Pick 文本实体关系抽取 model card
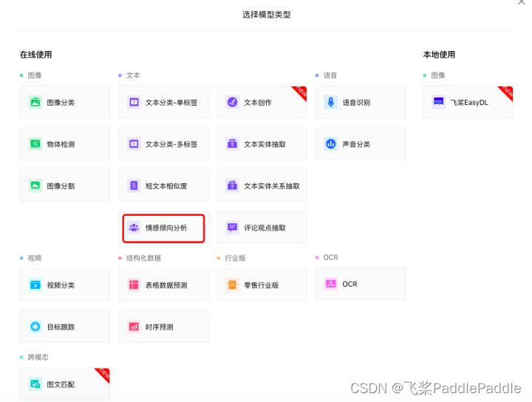The height and width of the screenshot is (402, 532). pos(262,185)
